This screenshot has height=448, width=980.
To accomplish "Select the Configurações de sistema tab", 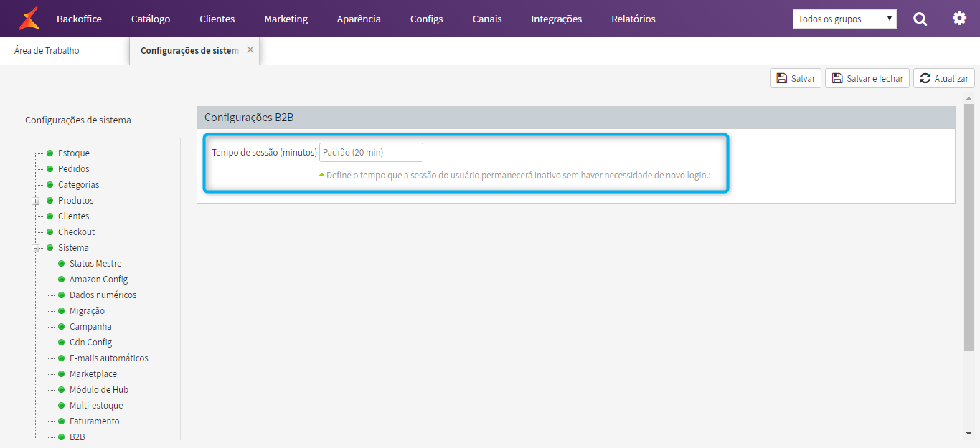I will 189,51.
